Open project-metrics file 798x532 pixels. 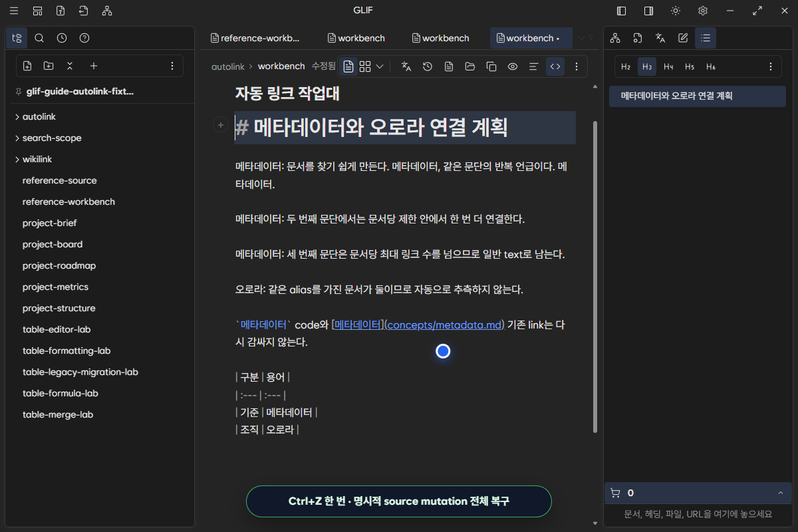55,287
